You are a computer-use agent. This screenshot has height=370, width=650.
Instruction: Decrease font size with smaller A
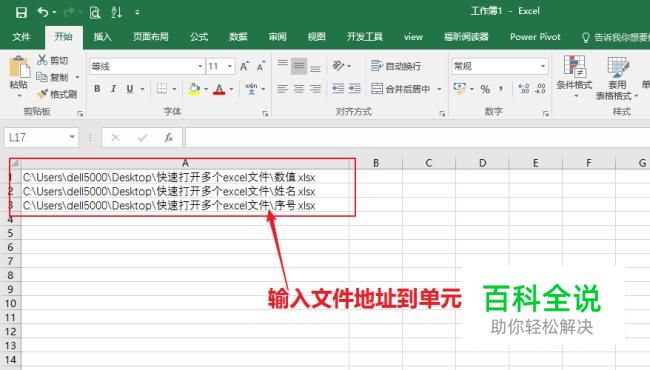tap(261, 66)
